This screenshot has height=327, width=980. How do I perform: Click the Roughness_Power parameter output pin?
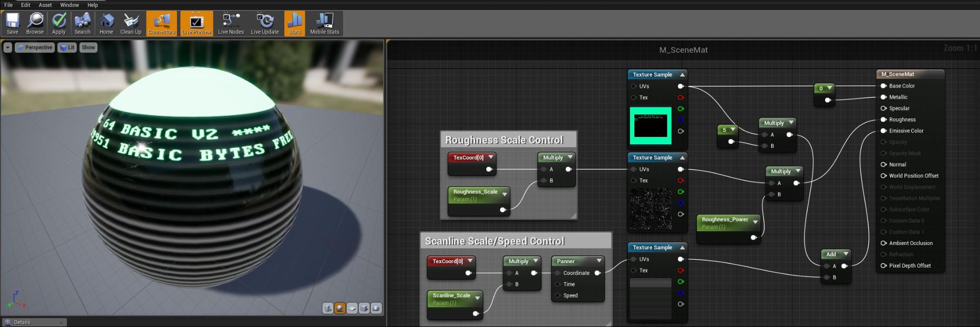(x=754, y=238)
